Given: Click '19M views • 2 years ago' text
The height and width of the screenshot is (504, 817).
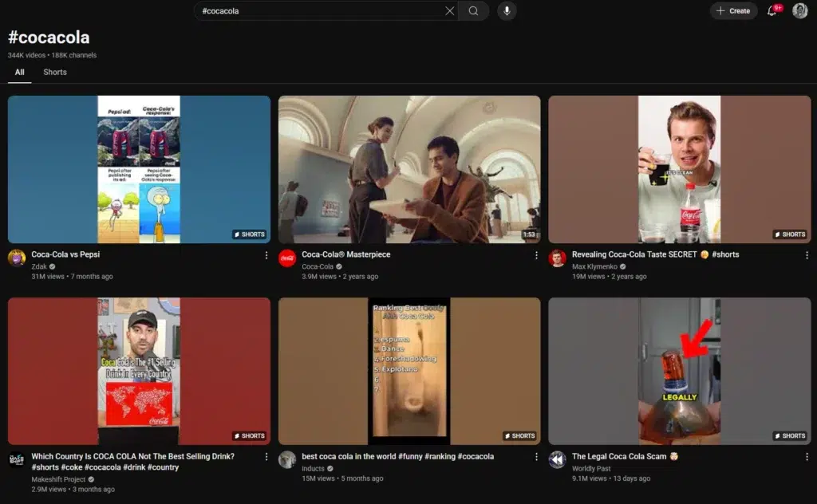Looking at the screenshot, I should point(609,277).
